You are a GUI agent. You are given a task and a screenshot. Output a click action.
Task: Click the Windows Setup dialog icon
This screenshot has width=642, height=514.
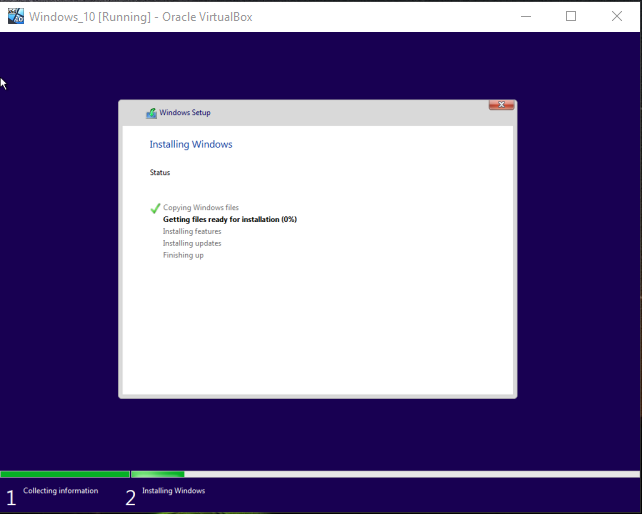(x=151, y=113)
